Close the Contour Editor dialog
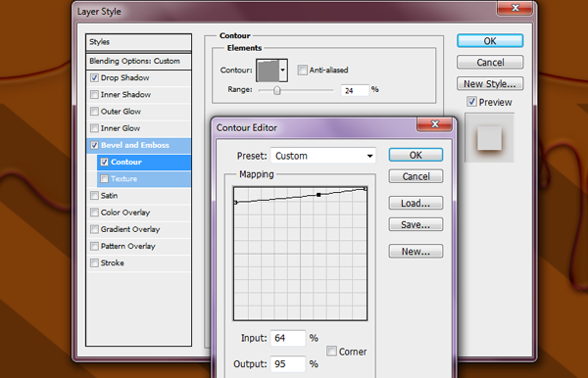This screenshot has width=588, height=378. point(434,124)
